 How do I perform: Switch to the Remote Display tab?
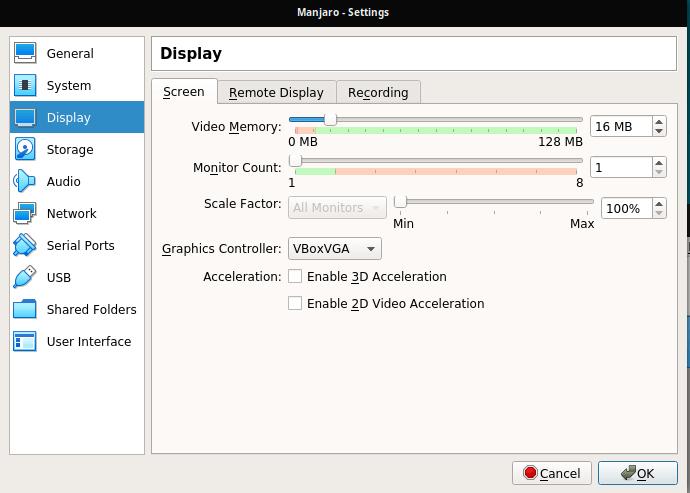[276, 92]
